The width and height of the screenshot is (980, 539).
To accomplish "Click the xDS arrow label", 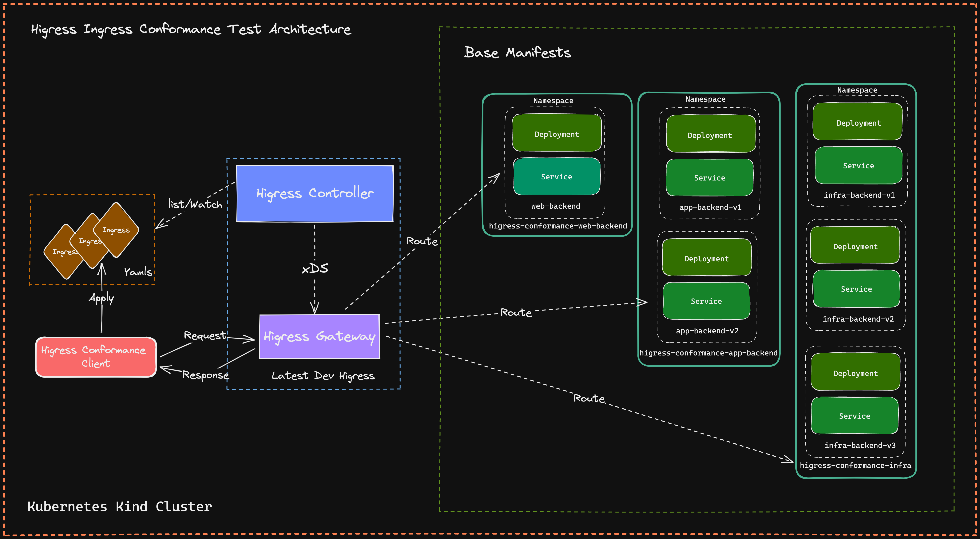I will coord(315,269).
